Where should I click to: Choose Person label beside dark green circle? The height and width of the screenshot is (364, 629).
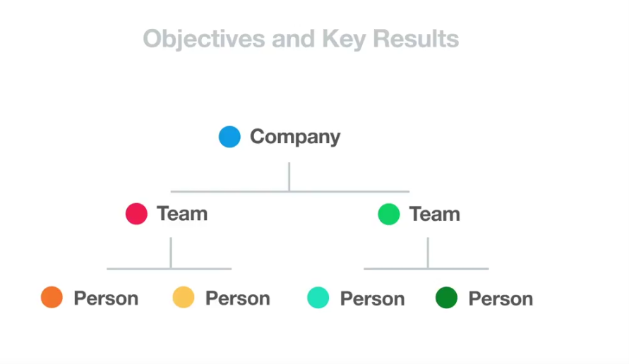pos(501,298)
